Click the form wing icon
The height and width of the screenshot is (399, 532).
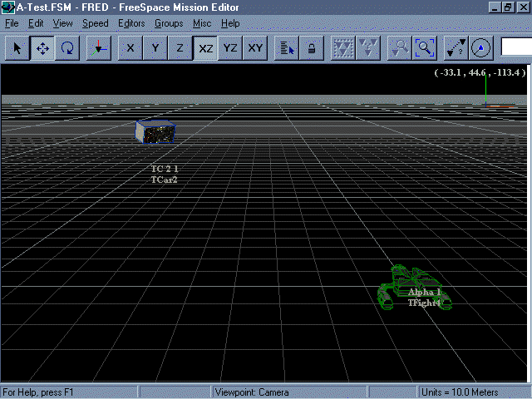click(342, 48)
